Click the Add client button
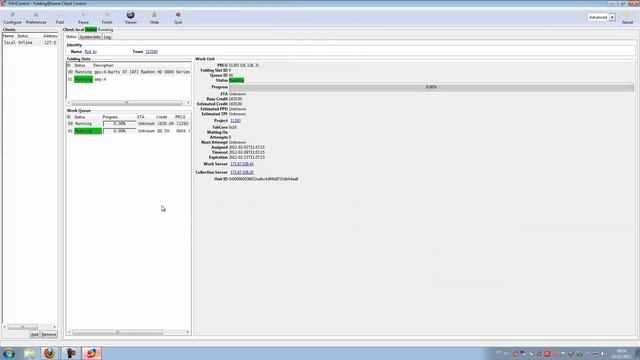The width and height of the screenshot is (640, 360). pyautogui.click(x=35, y=334)
